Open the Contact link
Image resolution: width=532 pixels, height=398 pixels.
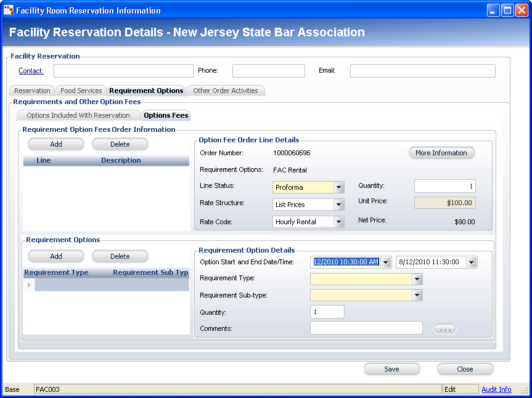[x=31, y=71]
